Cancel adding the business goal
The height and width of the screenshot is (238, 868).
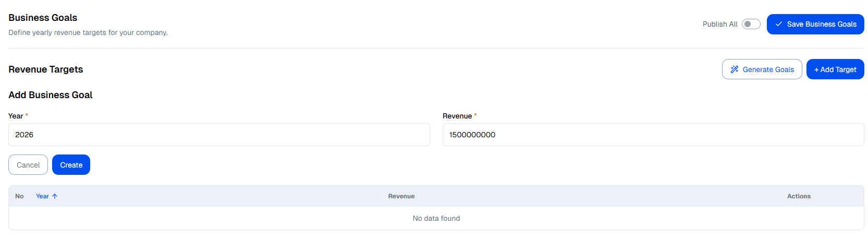tap(28, 165)
